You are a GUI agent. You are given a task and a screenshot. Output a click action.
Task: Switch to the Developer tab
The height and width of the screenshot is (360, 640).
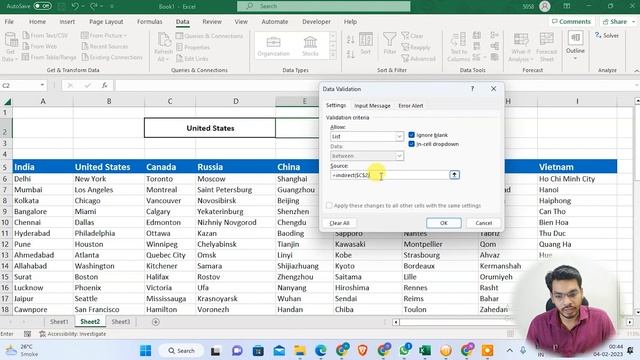point(316,22)
